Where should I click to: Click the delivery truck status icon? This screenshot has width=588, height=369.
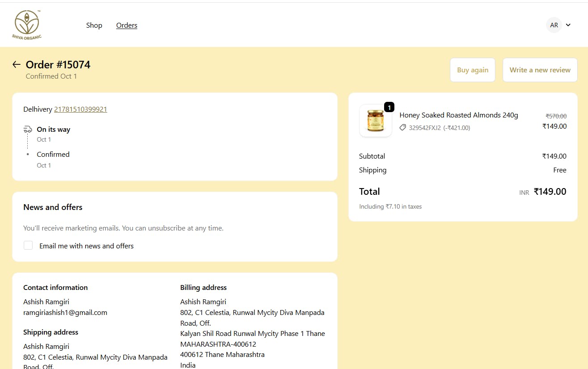pos(28,130)
